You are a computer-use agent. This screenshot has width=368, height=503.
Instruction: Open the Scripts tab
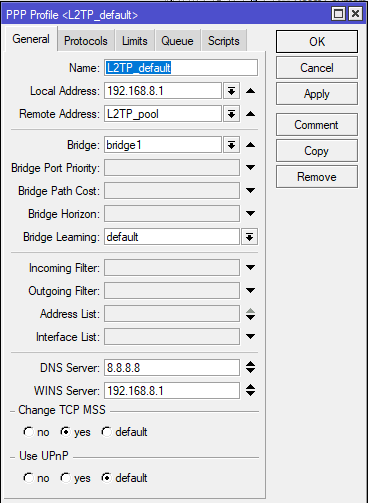pos(224,41)
